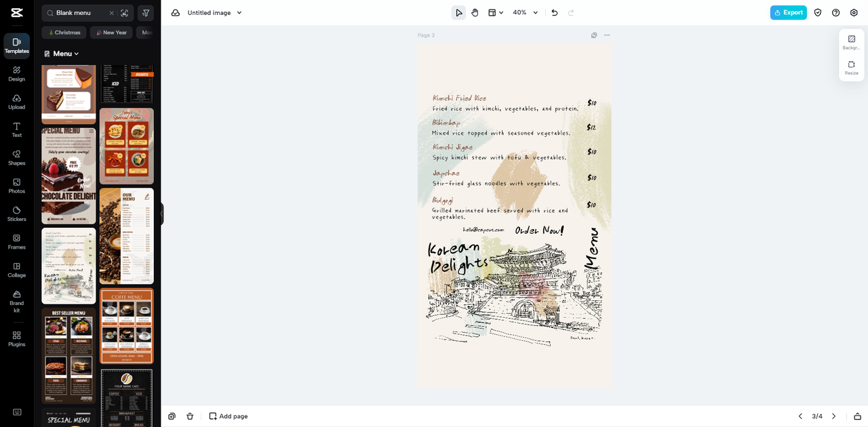The height and width of the screenshot is (427, 868).
Task: Open the Background tool
Action: tap(852, 42)
